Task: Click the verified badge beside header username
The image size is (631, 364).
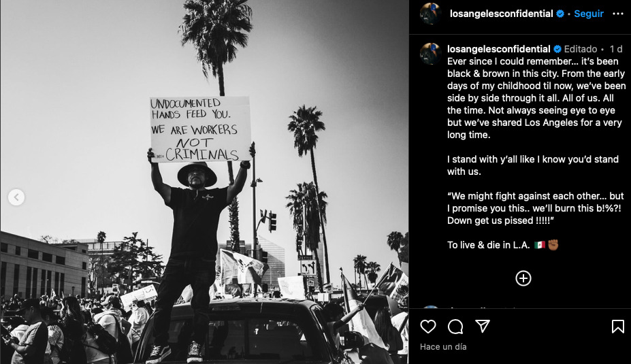Action: [x=560, y=14]
